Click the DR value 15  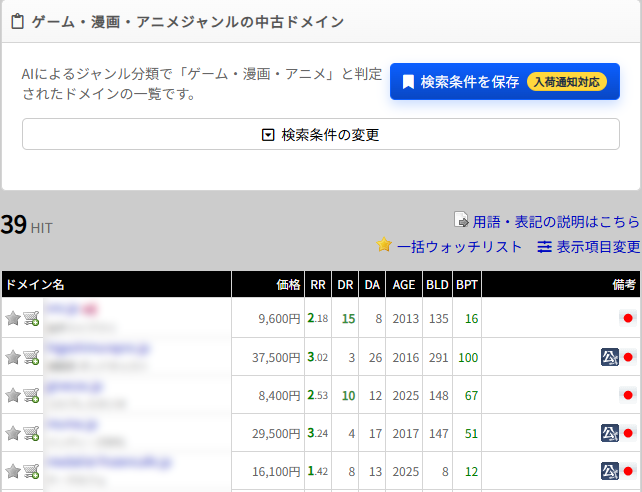coord(348,318)
